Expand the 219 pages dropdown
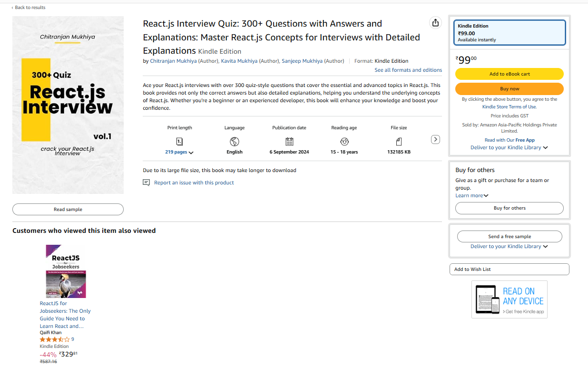Image resolution: width=588 pixels, height=375 pixels. pyautogui.click(x=179, y=152)
